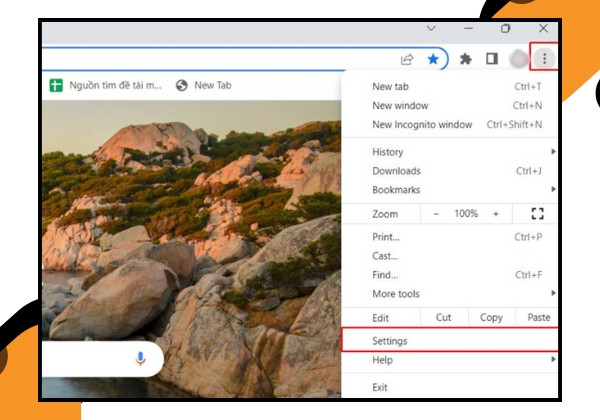Screen dimensions: 600x420
Task: Click the share page icon
Action: (407, 59)
